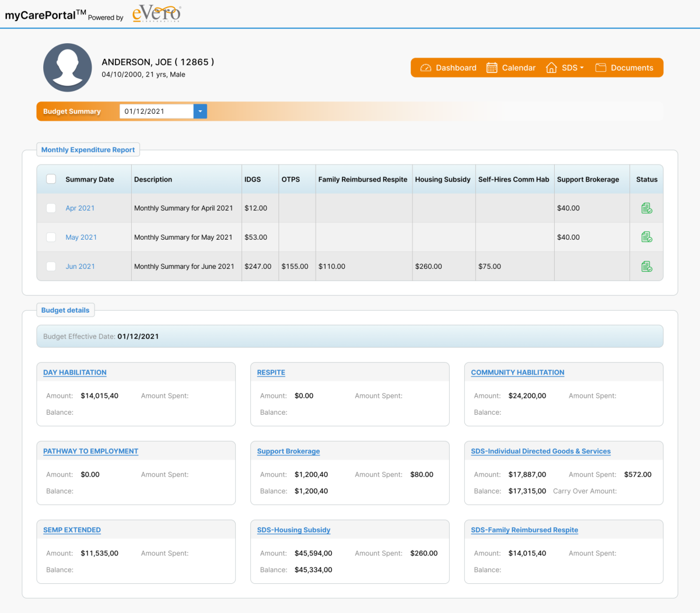
Task: View the status report icon for June 2021
Action: pos(646,266)
